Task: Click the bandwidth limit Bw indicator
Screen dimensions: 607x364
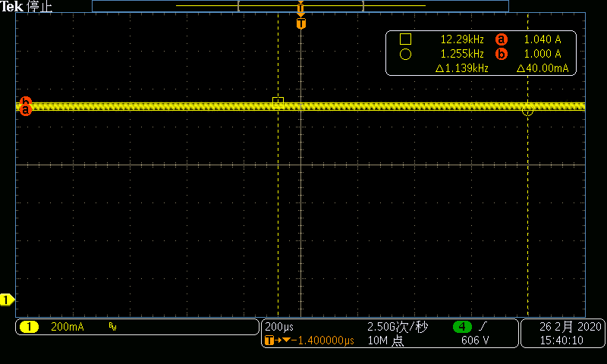Action: point(112,328)
